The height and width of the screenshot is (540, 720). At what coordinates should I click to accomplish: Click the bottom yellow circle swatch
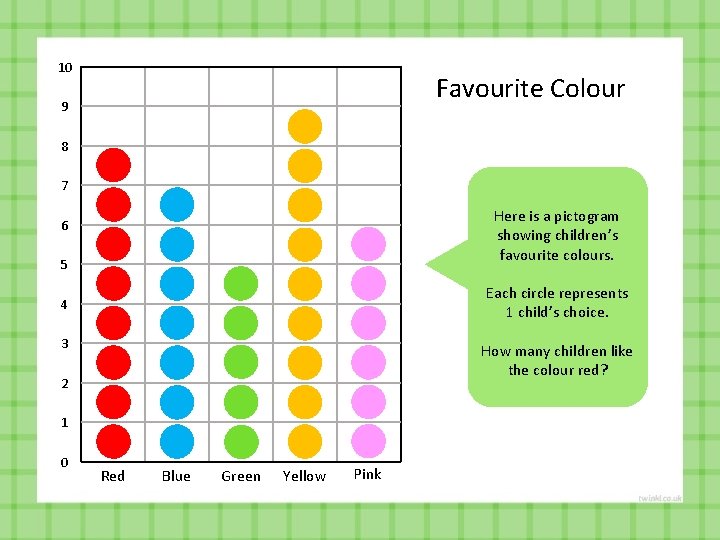305,441
